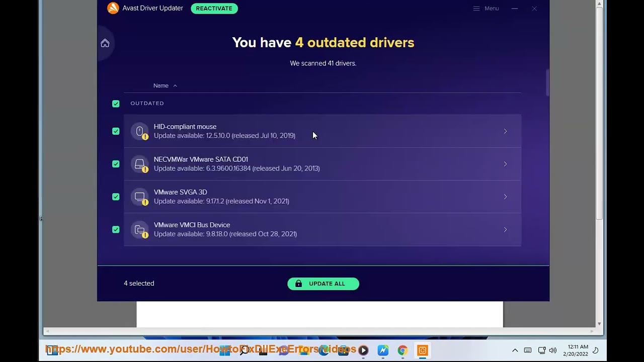
Task: Click browser scrollbar up arrow
Action: point(599,4)
